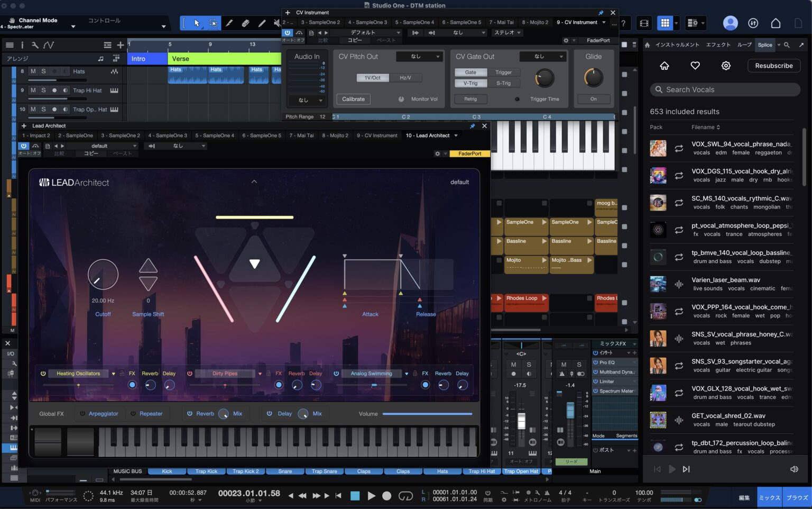Image resolution: width=812 pixels, height=509 pixels.
Task: Open Splice favorites with the heart icon
Action: click(695, 66)
